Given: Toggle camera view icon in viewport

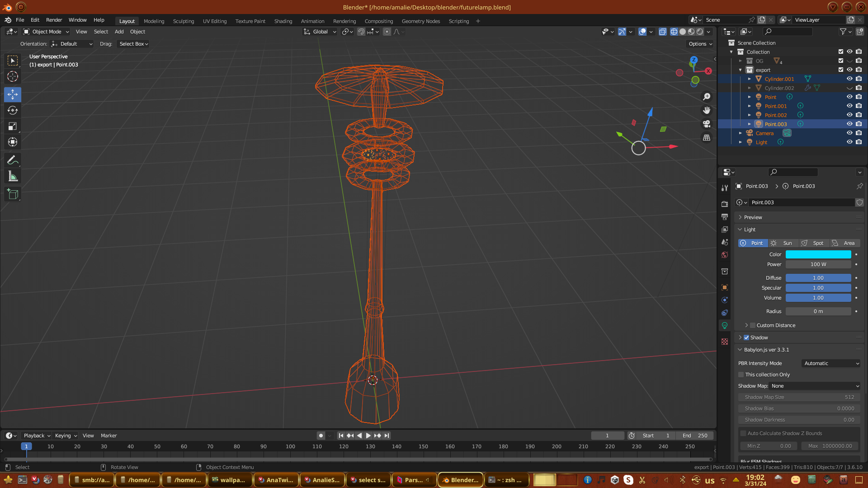Looking at the screenshot, I should click(x=707, y=124).
